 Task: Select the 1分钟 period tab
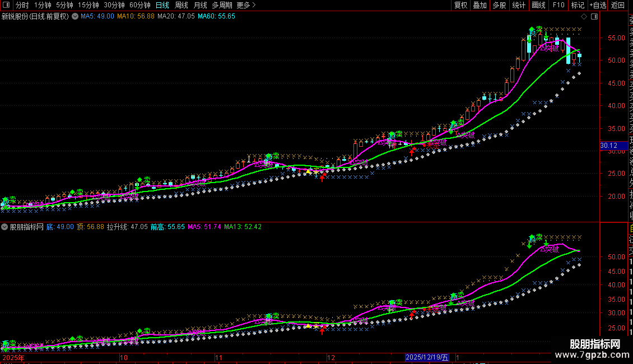pyautogui.click(x=43, y=5)
